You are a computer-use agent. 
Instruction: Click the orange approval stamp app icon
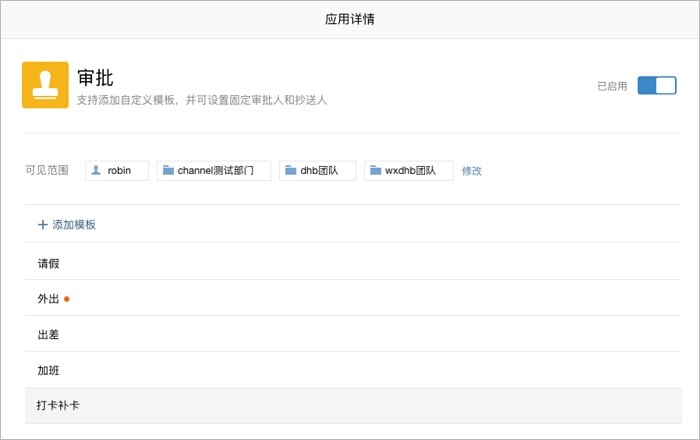click(45, 85)
